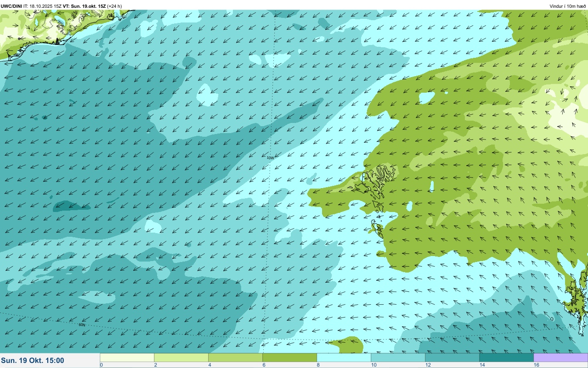Click the purple above-16 legend swatch
Screen dimensions: 588x368
(x=561, y=357)
